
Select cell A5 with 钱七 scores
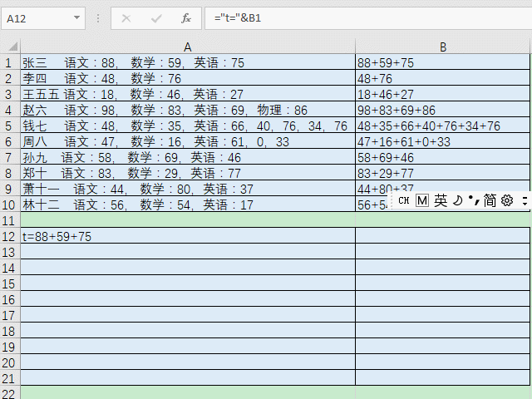click(188, 126)
